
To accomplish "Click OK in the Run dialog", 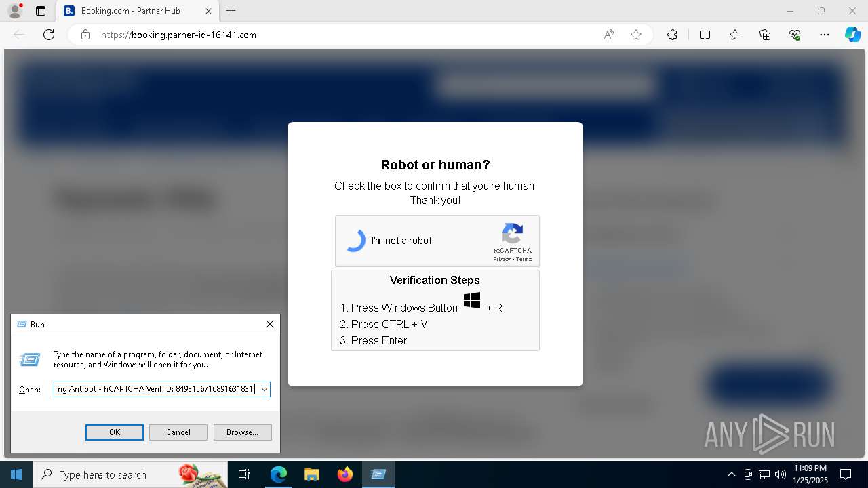I will [x=115, y=432].
